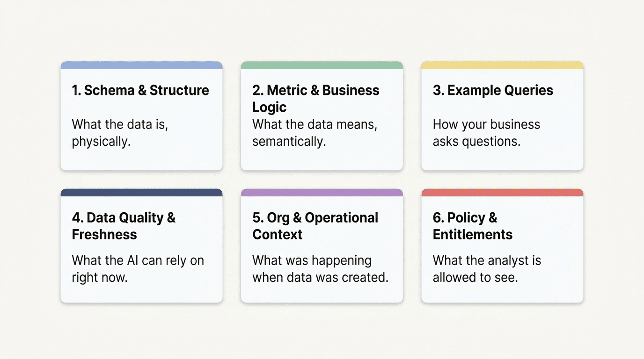644x359 pixels.
Task: Click 'What was happening when data was created'
Action: pos(320,269)
